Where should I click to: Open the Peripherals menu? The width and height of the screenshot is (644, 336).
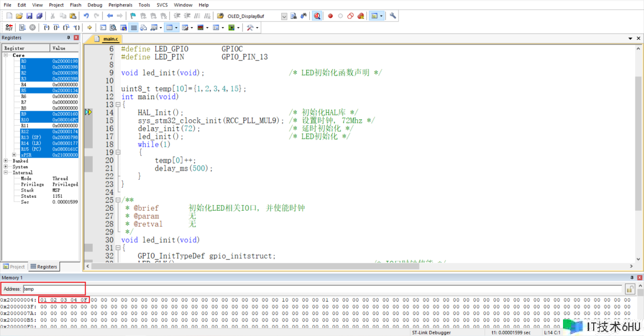121,5
